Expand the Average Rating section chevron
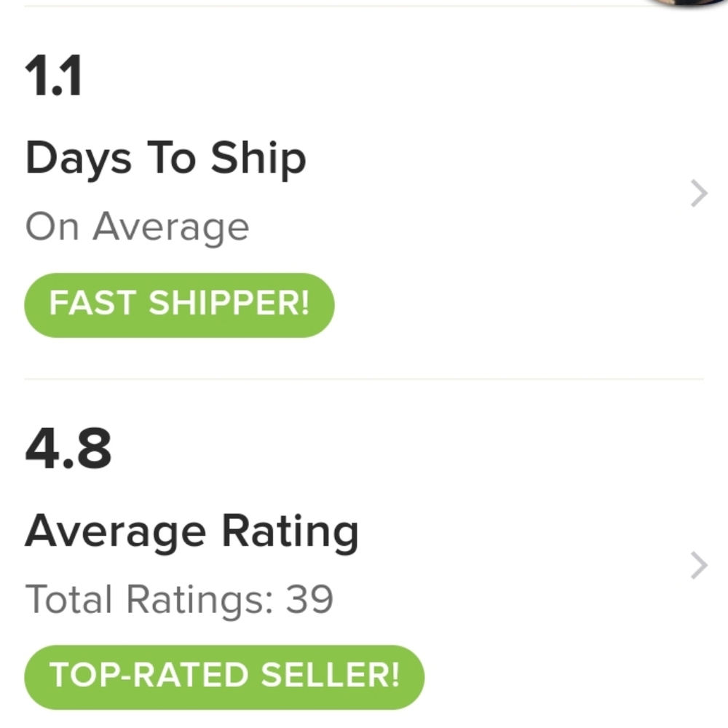The height and width of the screenshot is (728, 728). point(697,565)
